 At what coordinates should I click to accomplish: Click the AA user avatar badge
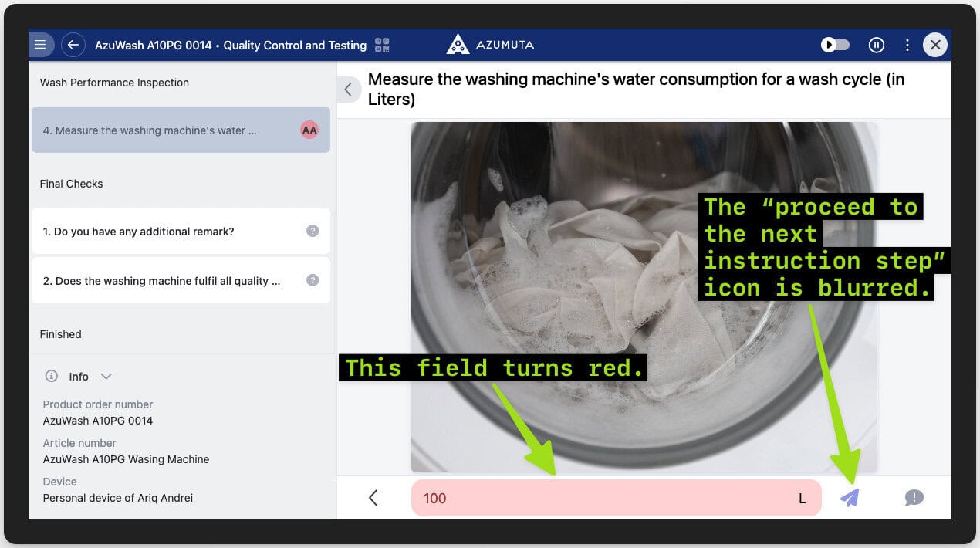[309, 130]
